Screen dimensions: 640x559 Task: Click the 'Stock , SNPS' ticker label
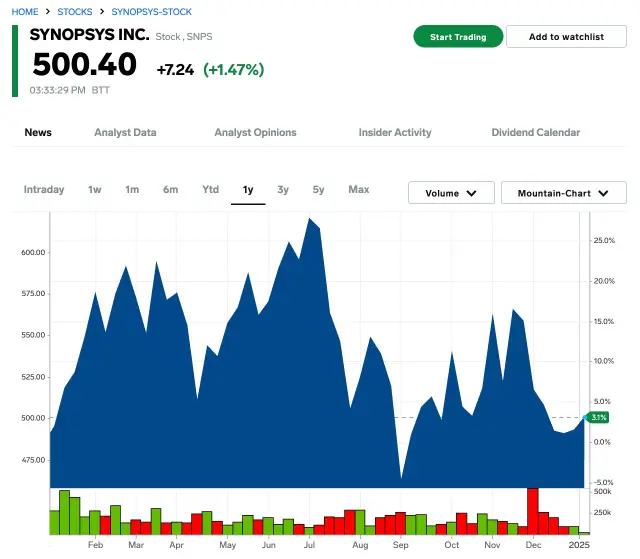[x=184, y=37]
